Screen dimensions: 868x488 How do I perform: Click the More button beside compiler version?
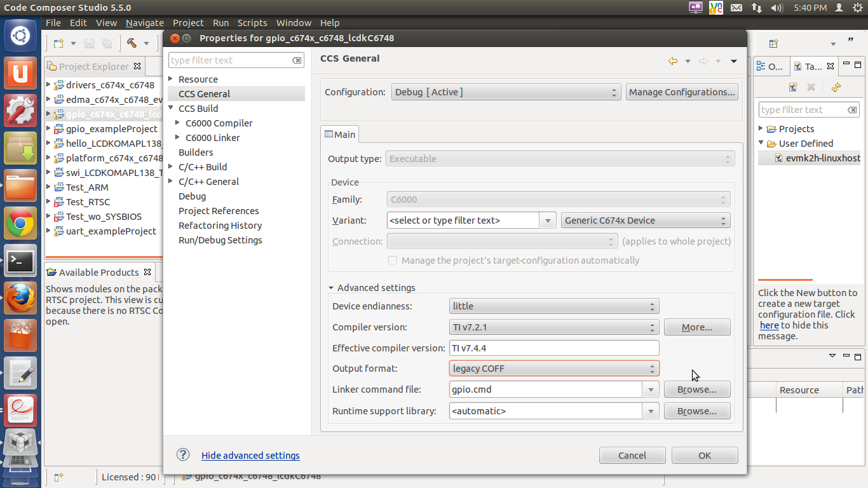click(x=697, y=327)
